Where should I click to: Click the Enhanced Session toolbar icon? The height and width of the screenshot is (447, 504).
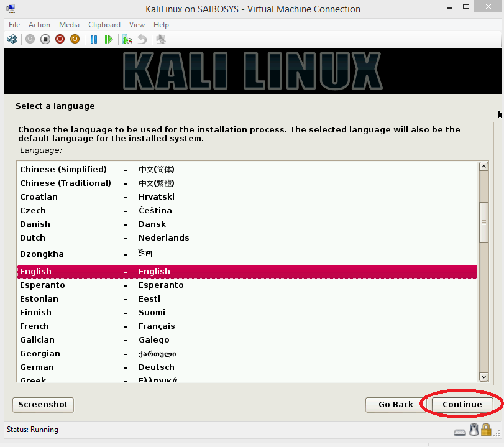[161, 40]
